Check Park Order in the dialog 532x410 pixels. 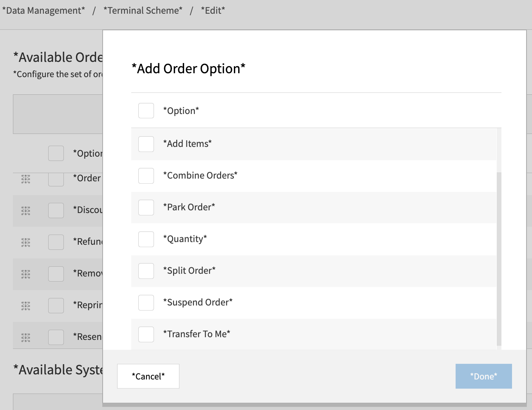[x=146, y=207]
